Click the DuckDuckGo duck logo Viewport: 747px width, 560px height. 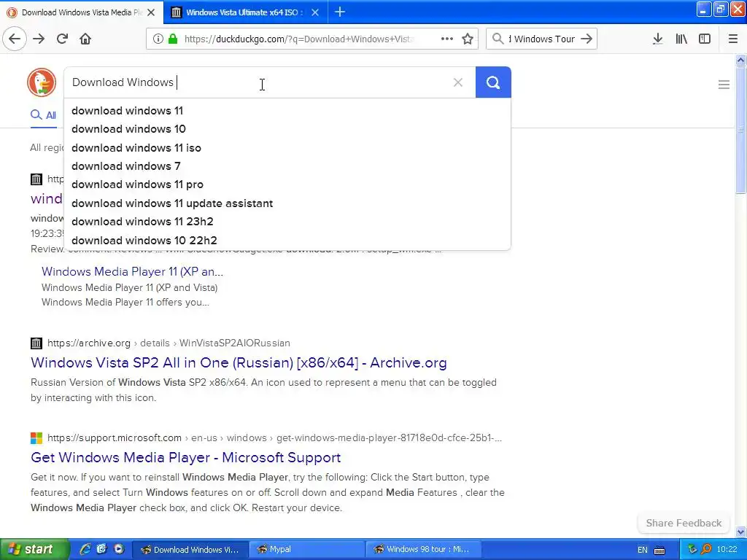(x=42, y=82)
